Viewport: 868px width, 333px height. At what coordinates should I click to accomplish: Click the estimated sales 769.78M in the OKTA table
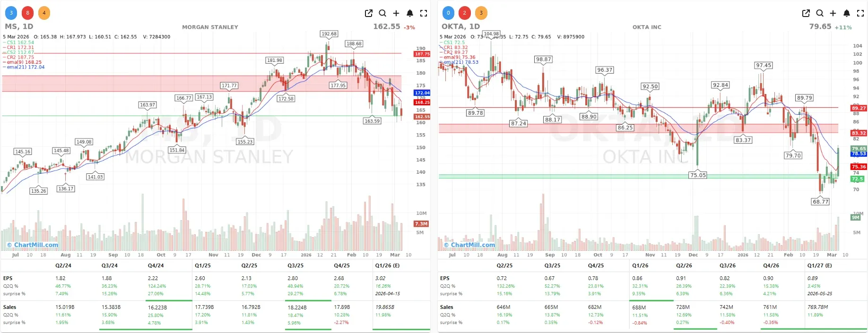coord(818,307)
